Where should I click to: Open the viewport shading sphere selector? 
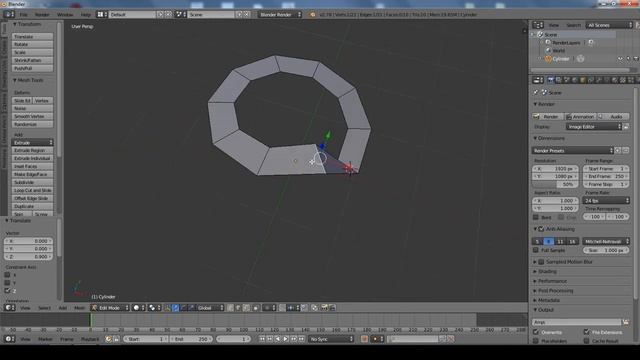(x=139, y=308)
